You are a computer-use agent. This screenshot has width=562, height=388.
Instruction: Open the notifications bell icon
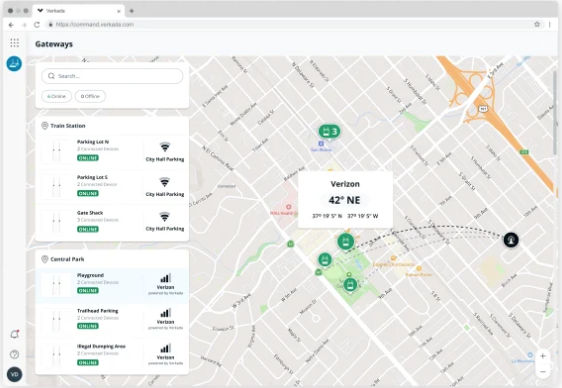click(15, 334)
